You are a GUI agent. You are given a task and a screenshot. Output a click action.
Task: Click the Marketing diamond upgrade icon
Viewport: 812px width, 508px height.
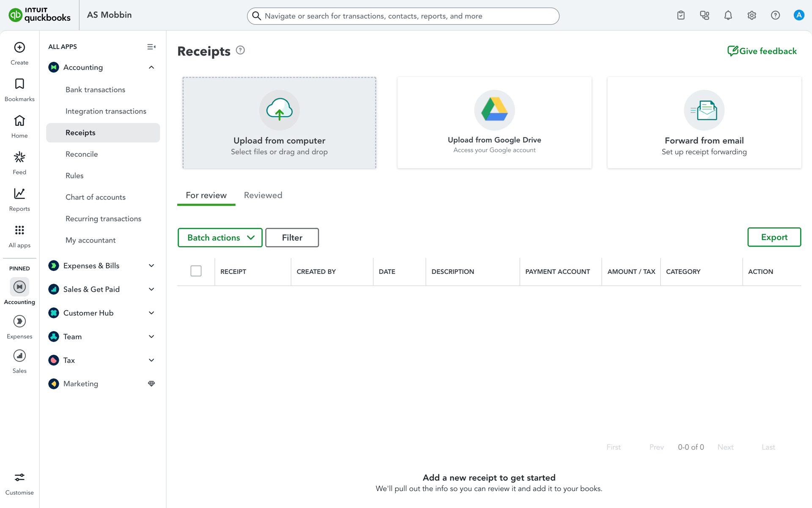[x=151, y=384]
